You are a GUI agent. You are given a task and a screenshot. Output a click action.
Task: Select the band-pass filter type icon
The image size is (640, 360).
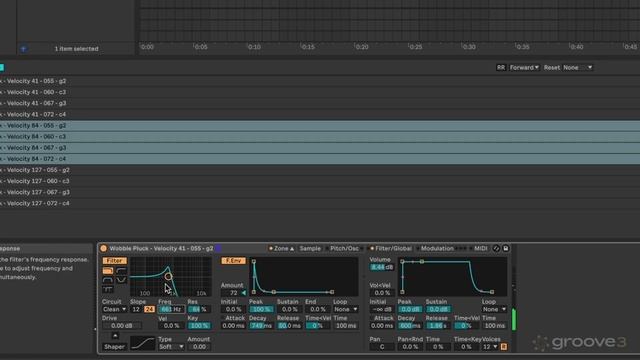[x=108, y=280]
